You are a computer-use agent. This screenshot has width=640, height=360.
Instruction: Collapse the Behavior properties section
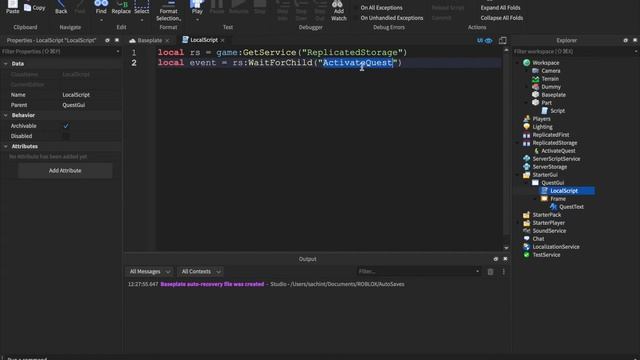point(6,115)
